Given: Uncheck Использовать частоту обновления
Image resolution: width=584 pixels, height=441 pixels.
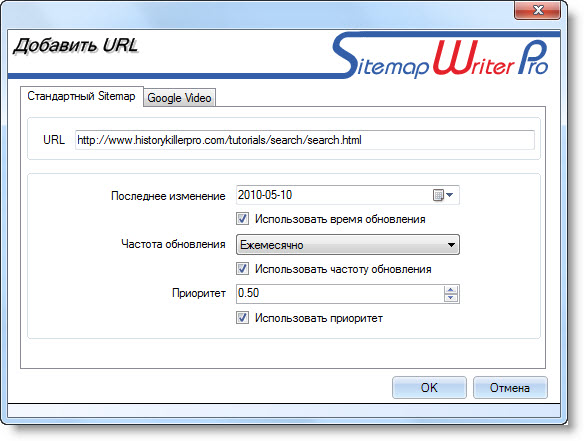Looking at the screenshot, I should [242, 269].
